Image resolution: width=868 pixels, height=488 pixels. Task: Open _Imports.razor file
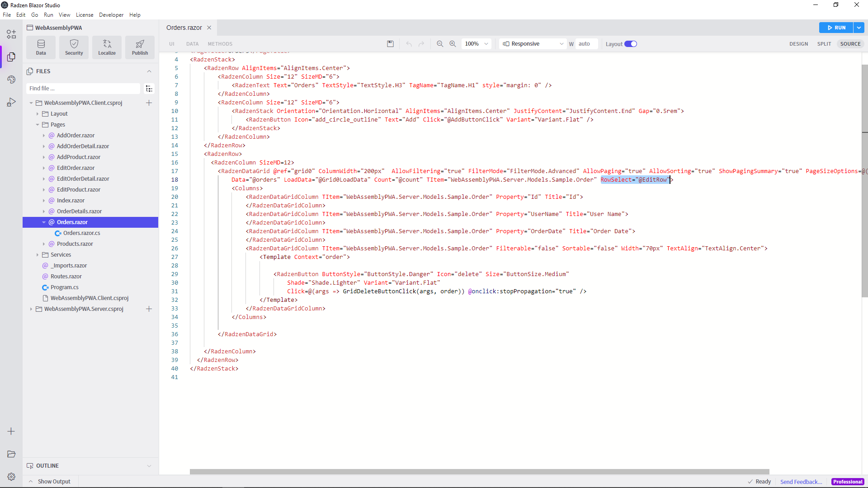coord(69,266)
